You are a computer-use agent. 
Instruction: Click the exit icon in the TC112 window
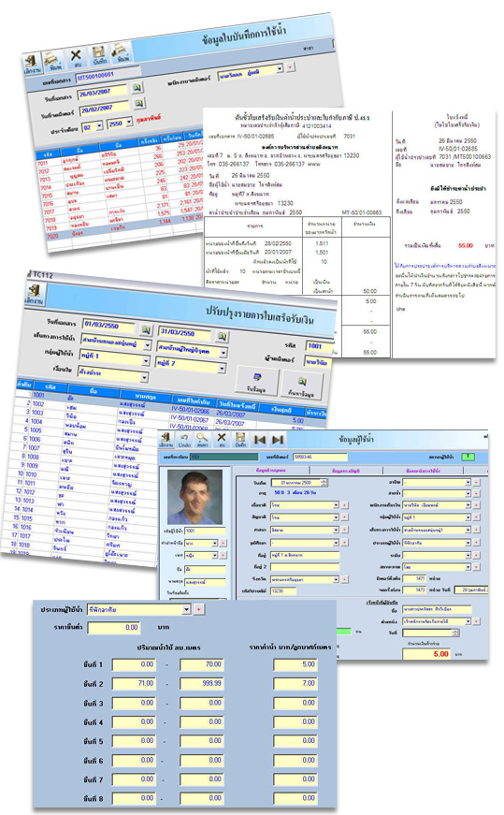tap(35, 295)
